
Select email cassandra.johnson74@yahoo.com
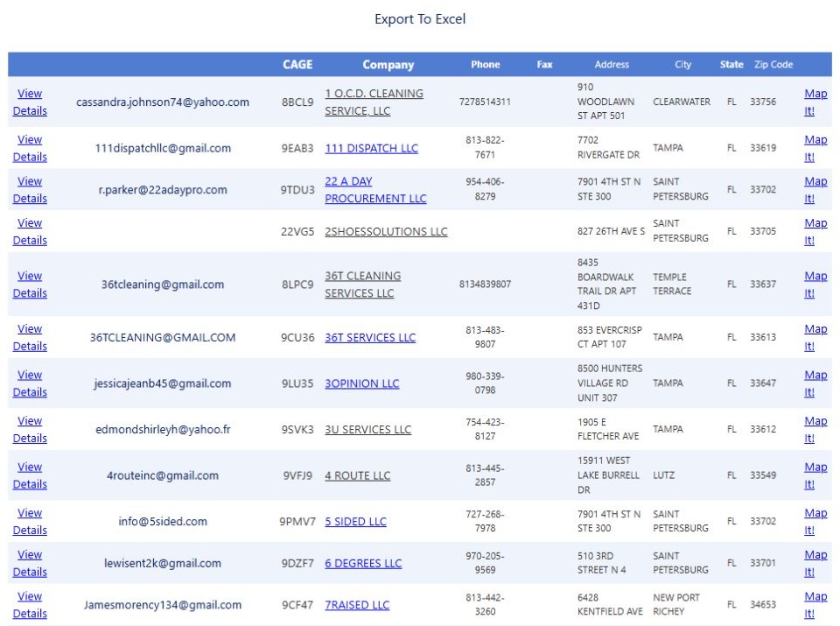click(163, 102)
